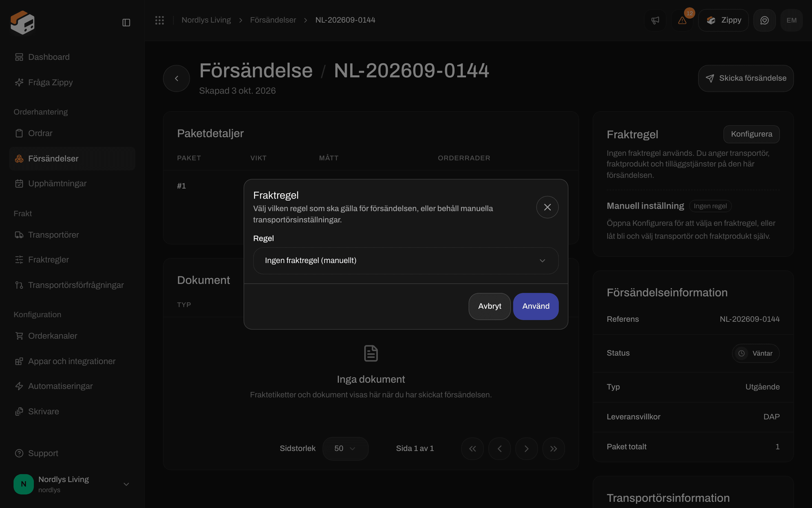Go to next page of documents
Image resolution: width=812 pixels, height=508 pixels.
(526, 448)
